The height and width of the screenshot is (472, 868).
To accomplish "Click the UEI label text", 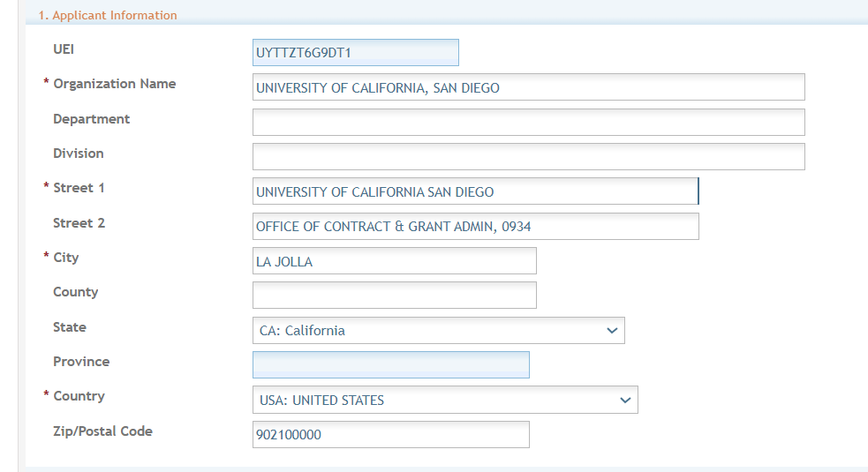I will click(x=64, y=49).
